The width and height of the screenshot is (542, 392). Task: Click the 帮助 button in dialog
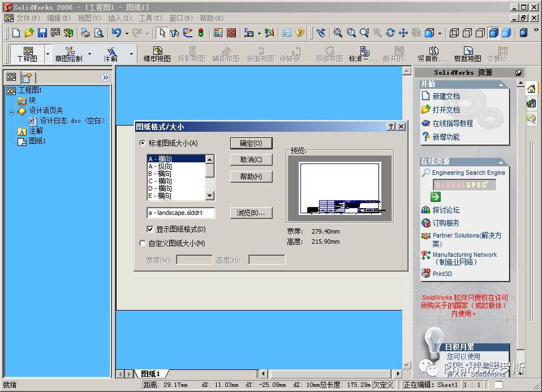point(251,176)
